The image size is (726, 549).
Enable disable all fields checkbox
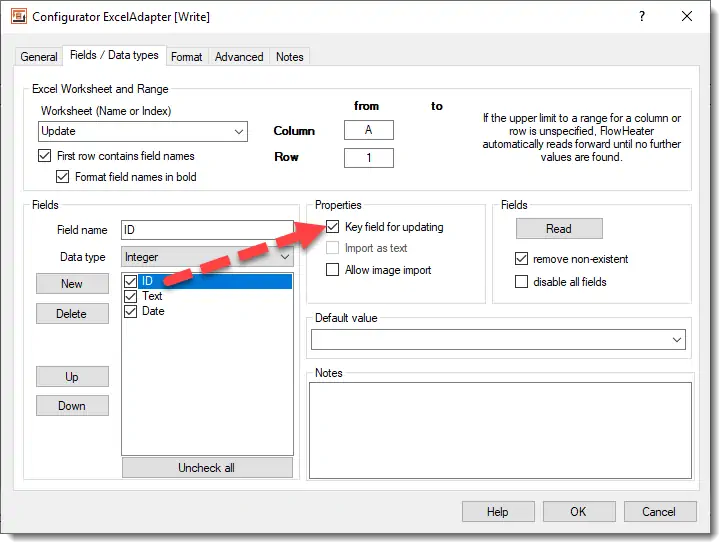tap(521, 282)
